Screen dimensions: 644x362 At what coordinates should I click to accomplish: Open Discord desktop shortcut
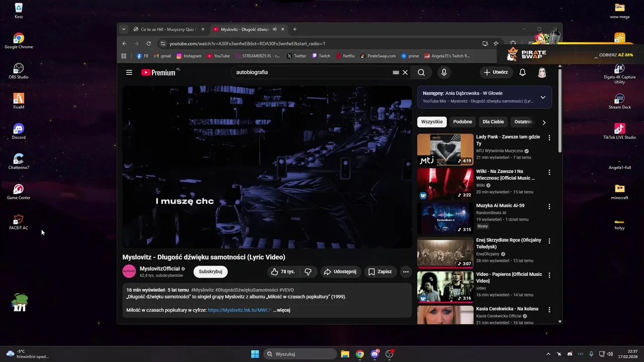point(19,131)
